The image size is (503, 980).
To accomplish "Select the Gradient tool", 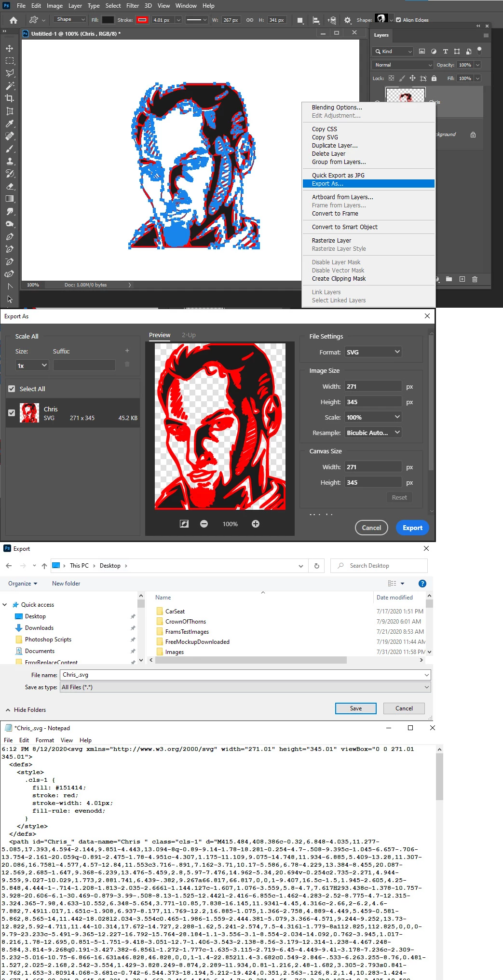I will 10,199.
